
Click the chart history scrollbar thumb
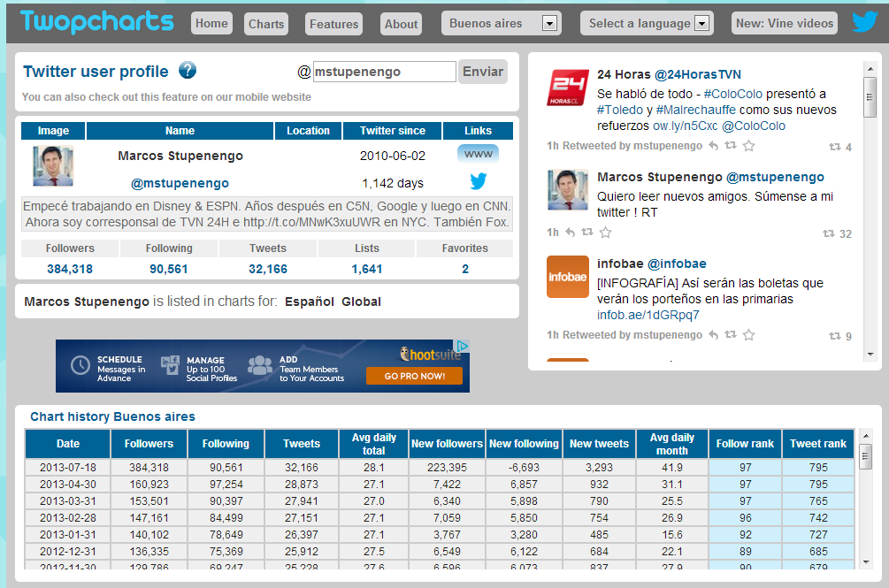865,456
